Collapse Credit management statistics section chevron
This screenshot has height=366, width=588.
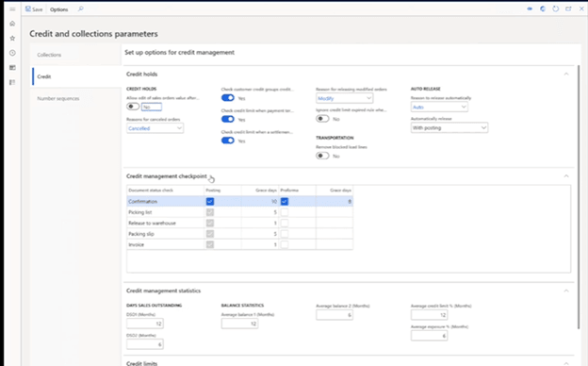click(566, 291)
